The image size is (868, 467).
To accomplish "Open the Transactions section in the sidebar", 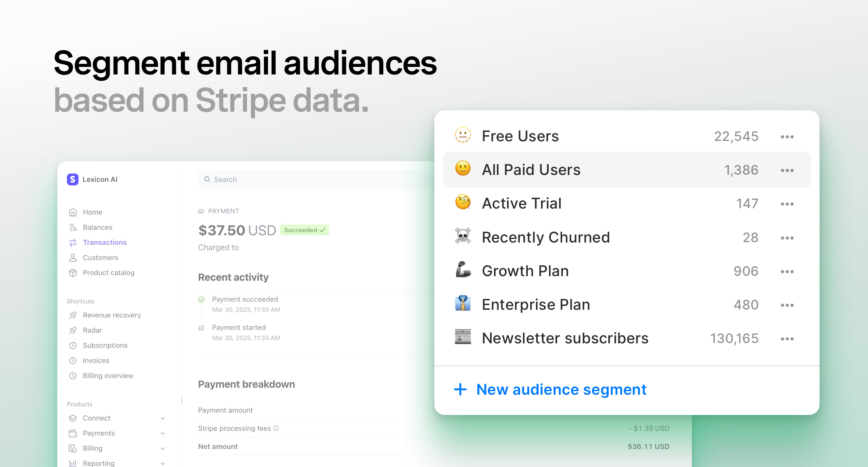I will pos(105,242).
